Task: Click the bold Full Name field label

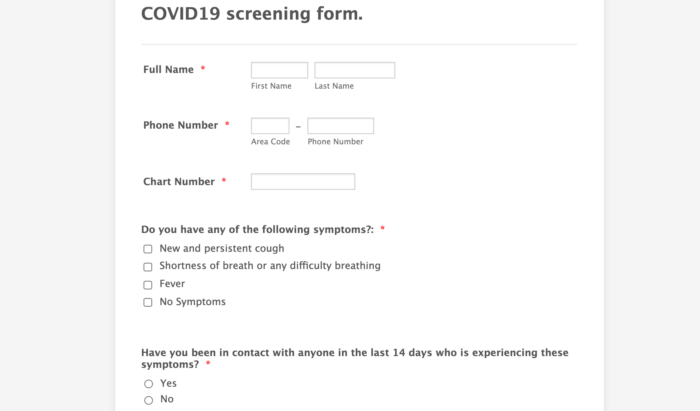Action: pos(168,70)
